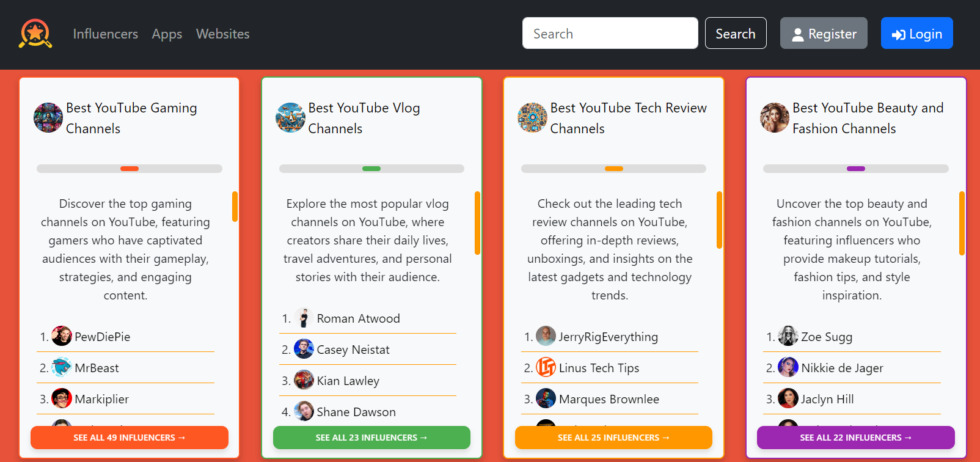Screen dimensions: 980x462
Task: Open the Websites menu item
Action: click(223, 34)
